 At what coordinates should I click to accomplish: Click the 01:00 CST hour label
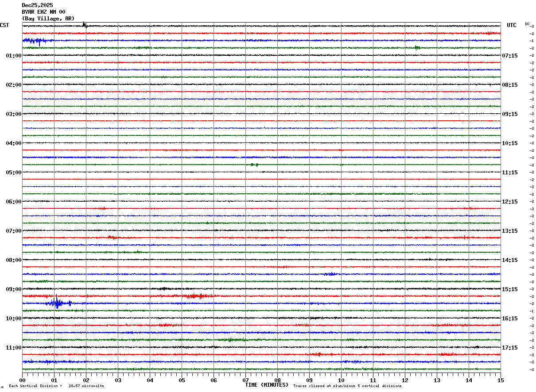point(14,56)
